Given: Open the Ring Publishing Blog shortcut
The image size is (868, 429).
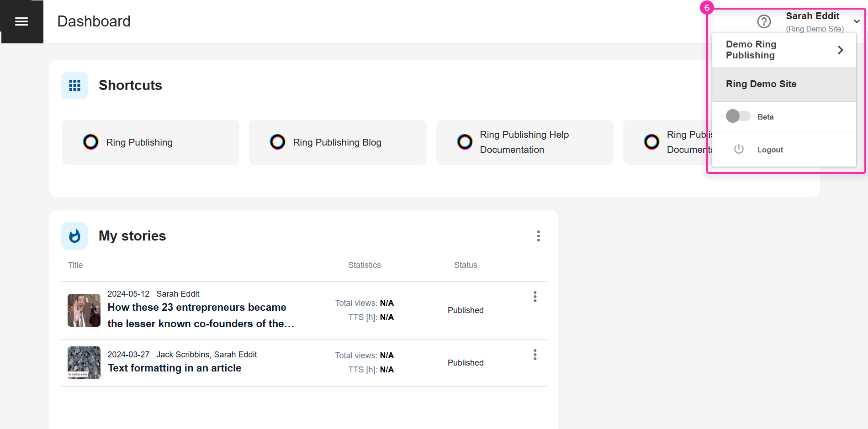Looking at the screenshot, I should 337,142.
